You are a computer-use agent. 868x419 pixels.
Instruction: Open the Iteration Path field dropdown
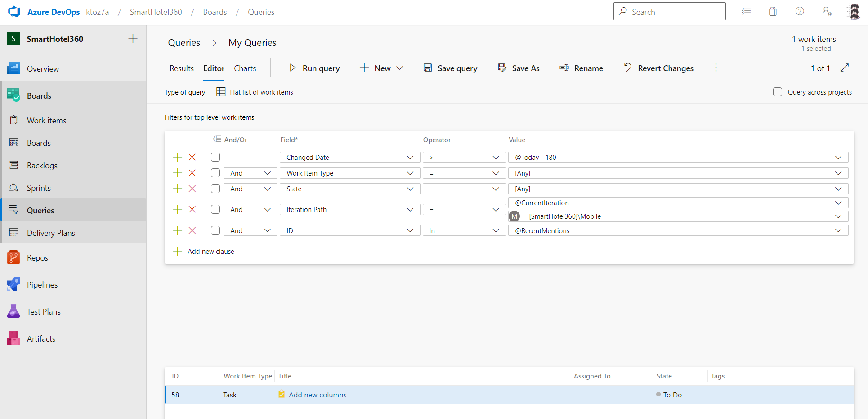pyautogui.click(x=350, y=209)
